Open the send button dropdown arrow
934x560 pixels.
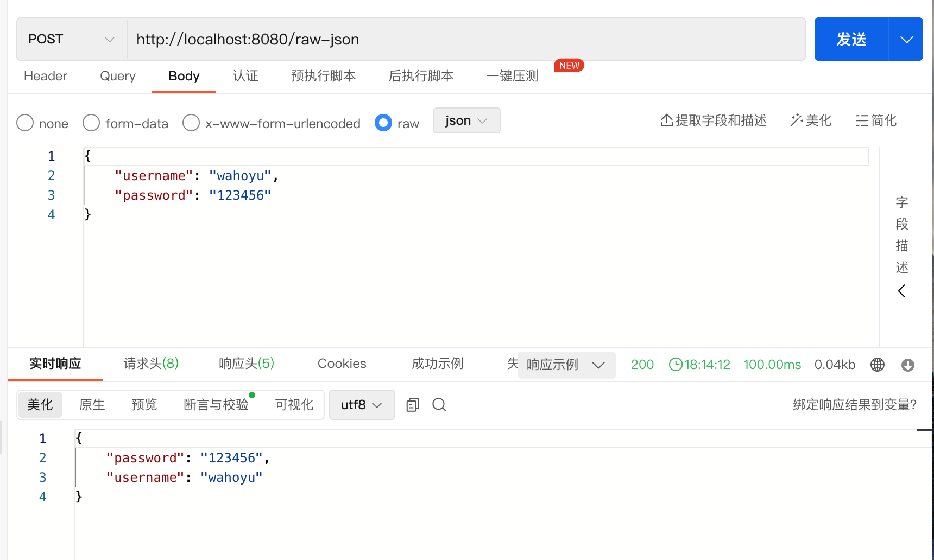click(x=906, y=39)
